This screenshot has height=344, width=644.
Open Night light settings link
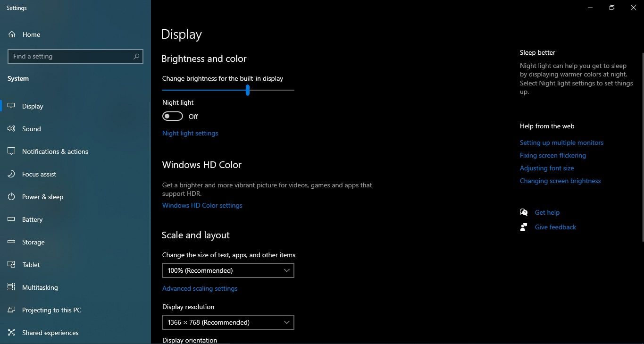point(190,133)
